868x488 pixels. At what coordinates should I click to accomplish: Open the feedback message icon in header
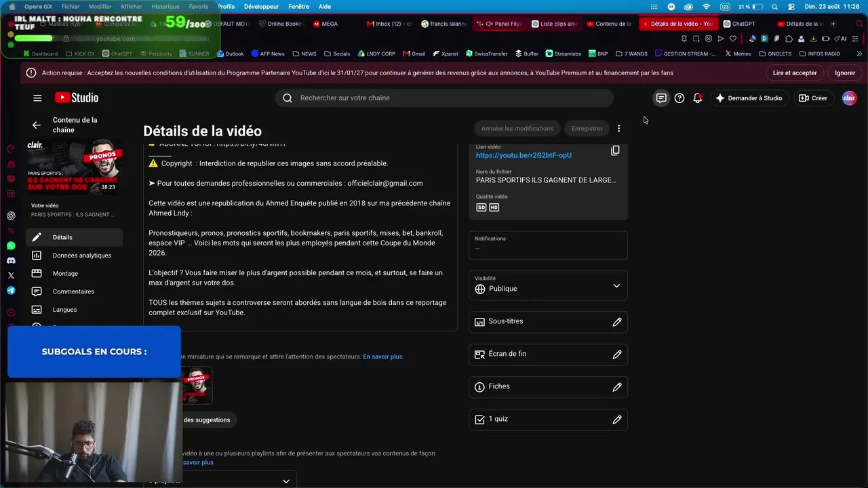click(661, 98)
